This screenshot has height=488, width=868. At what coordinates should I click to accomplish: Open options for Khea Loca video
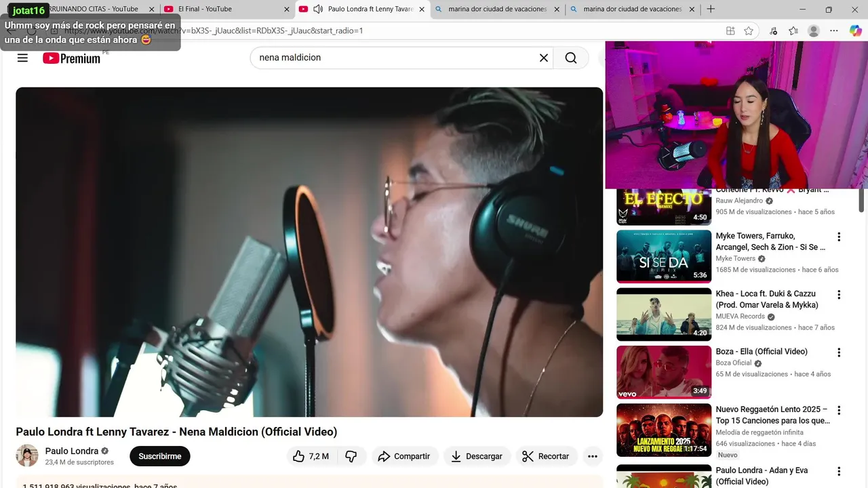pos(839,295)
